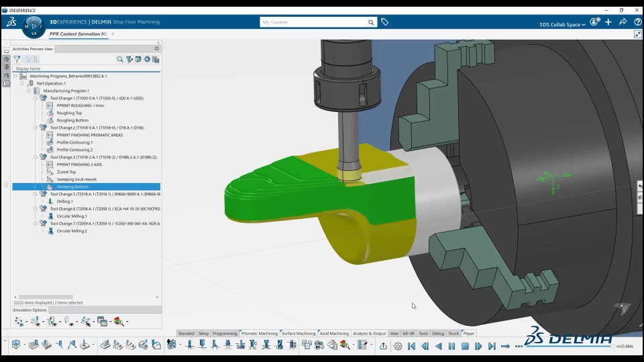Step forward in simulation
Viewport: 644px width, 362px height.
(478, 347)
